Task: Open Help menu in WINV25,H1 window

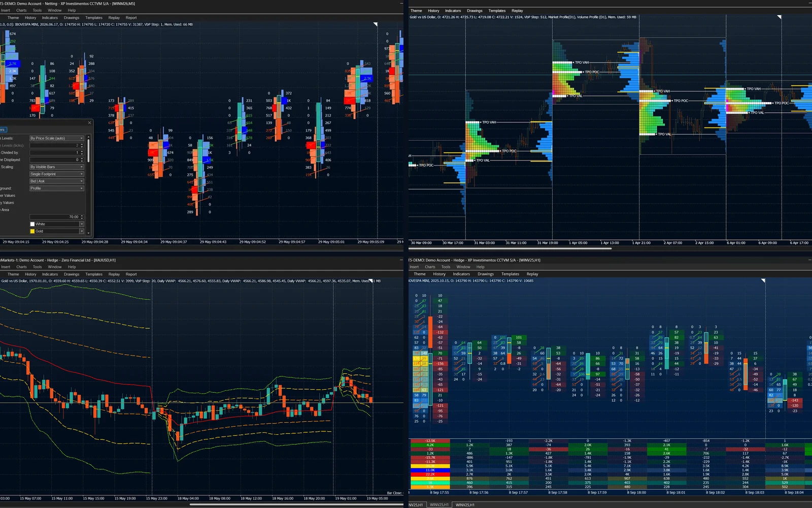Action: (480, 267)
